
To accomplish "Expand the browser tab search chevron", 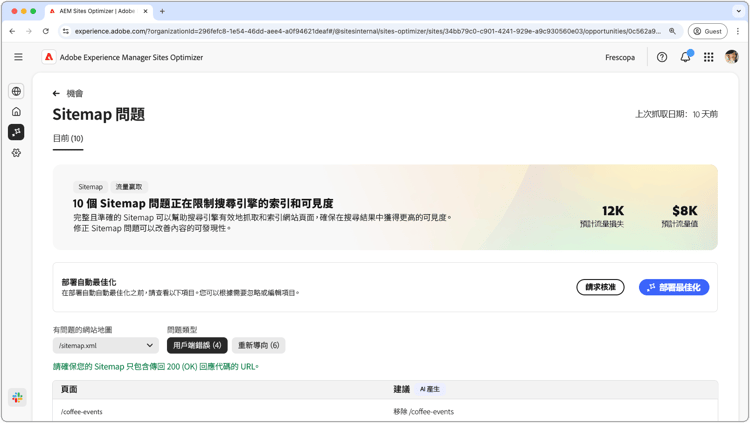I will click(738, 11).
